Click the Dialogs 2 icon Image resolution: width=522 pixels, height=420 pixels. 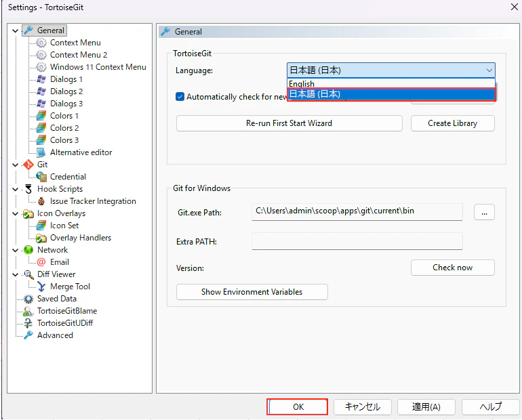tap(41, 91)
